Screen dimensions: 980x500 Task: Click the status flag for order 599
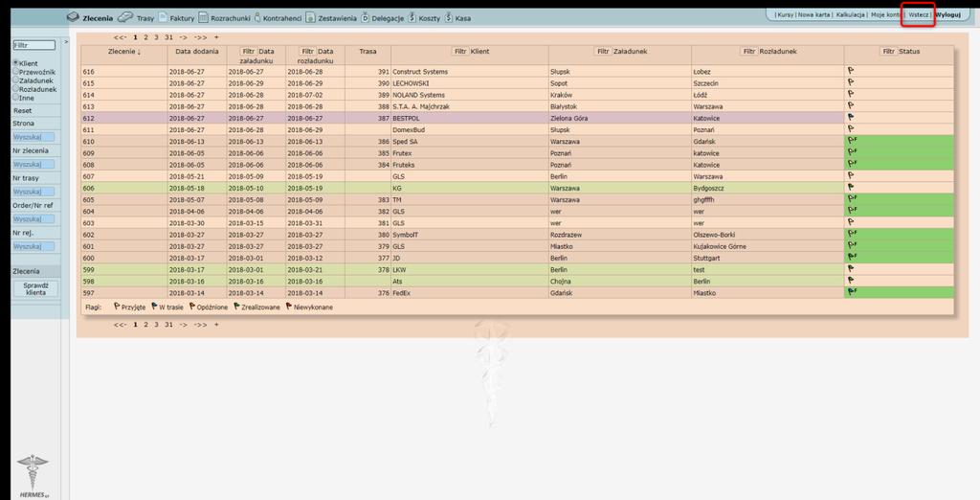[851, 269]
